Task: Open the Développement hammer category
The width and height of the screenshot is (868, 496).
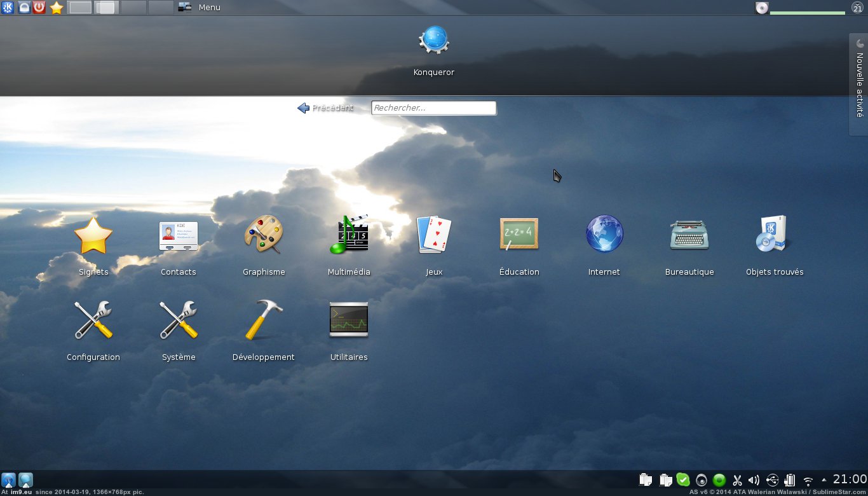Action: [264, 320]
